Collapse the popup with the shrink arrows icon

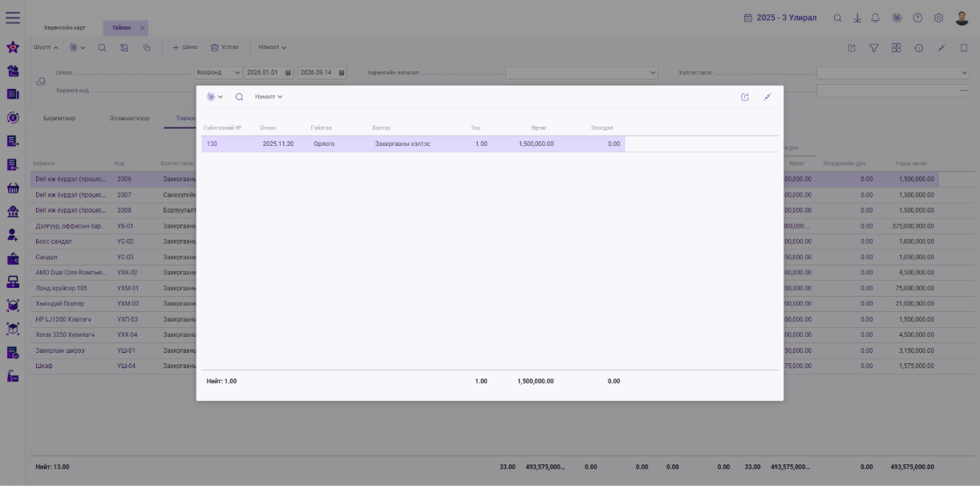point(767,97)
